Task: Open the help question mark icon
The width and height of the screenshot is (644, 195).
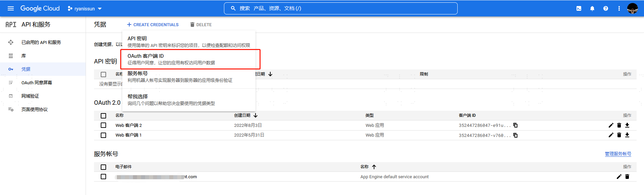Action: pyautogui.click(x=606, y=8)
